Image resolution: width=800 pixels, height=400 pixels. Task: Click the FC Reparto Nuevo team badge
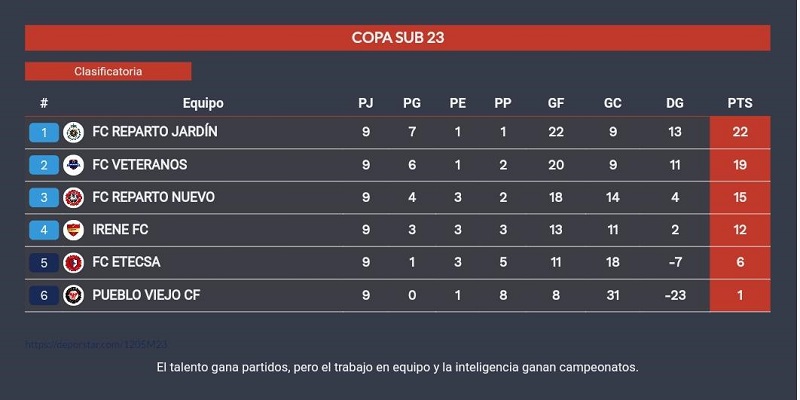[73, 198]
